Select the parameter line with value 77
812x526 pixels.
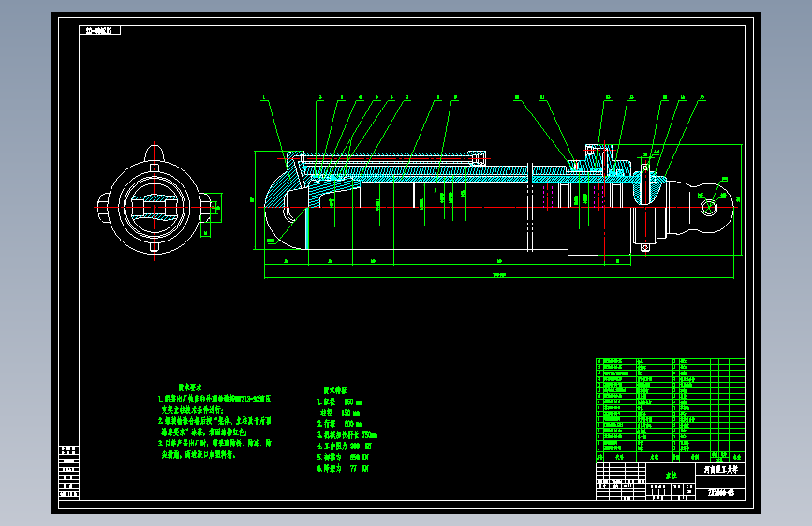[x=343, y=469]
